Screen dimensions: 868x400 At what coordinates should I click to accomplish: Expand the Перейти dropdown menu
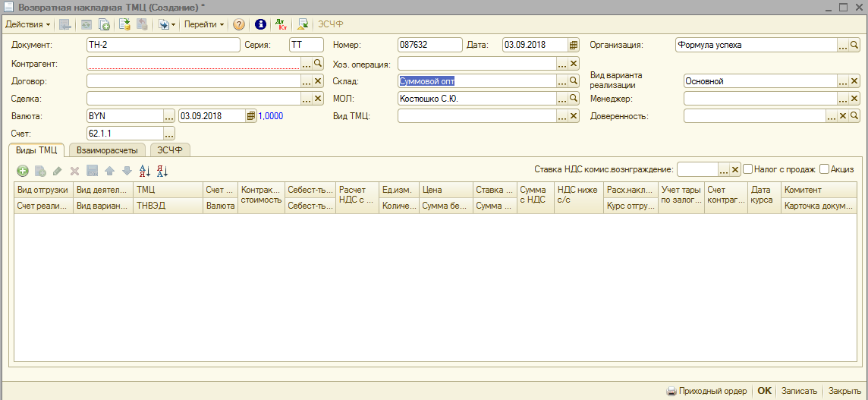pyautogui.click(x=204, y=24)
